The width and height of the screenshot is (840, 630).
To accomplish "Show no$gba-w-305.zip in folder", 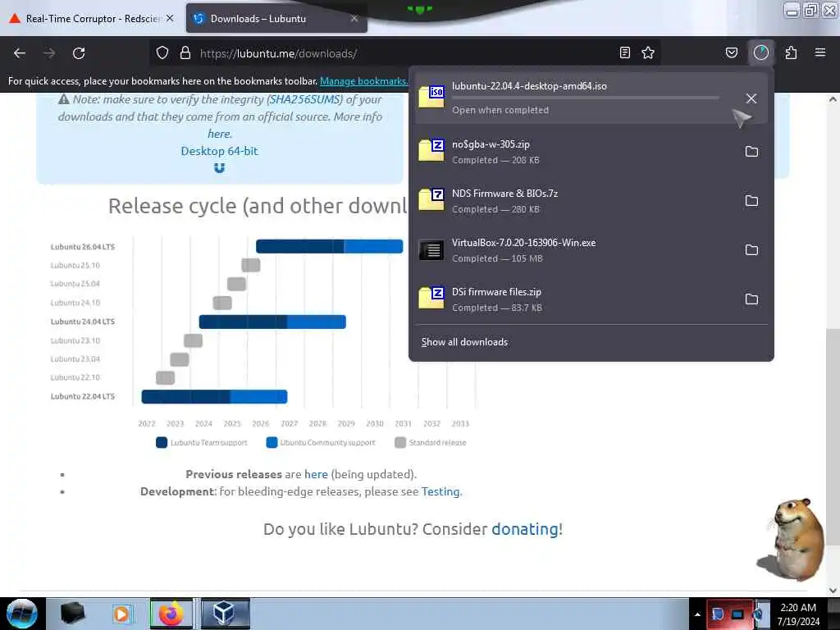I will coord(751,152).
